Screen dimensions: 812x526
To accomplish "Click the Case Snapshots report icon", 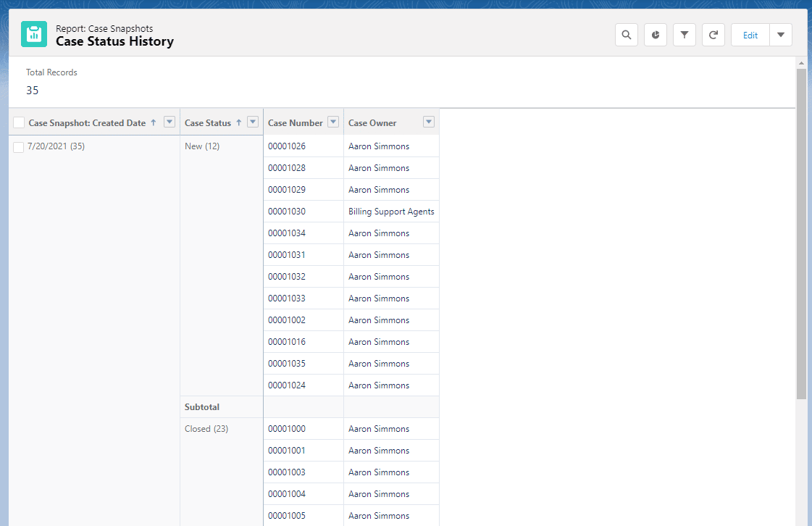I will tap(34, 35).
